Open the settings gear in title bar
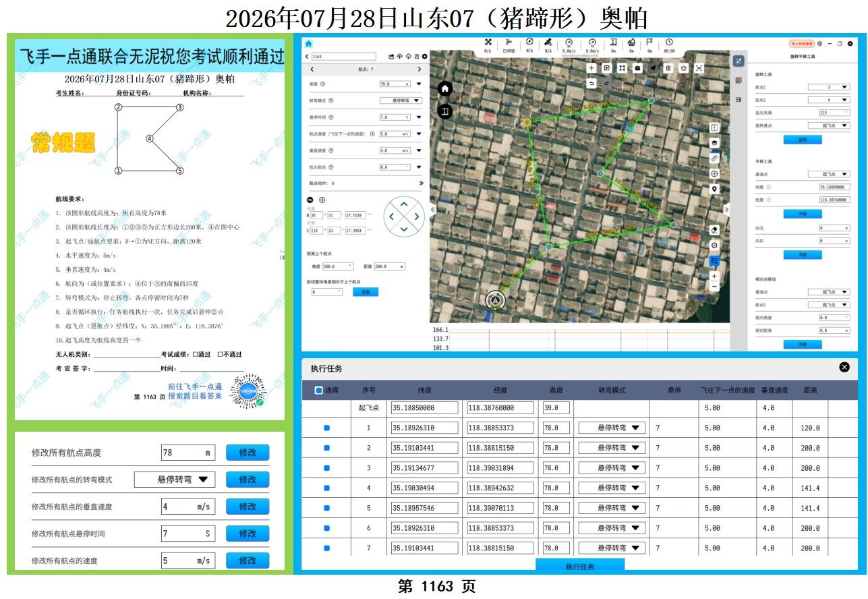This screenshot has width=868, height=599. pos(819,44)
